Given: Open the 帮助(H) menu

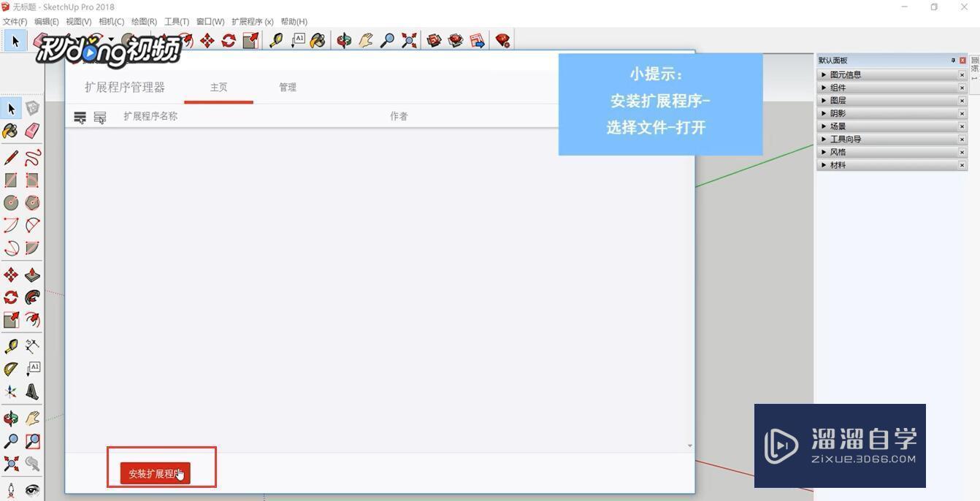Looking at the screenshot, I should [294, 22].
